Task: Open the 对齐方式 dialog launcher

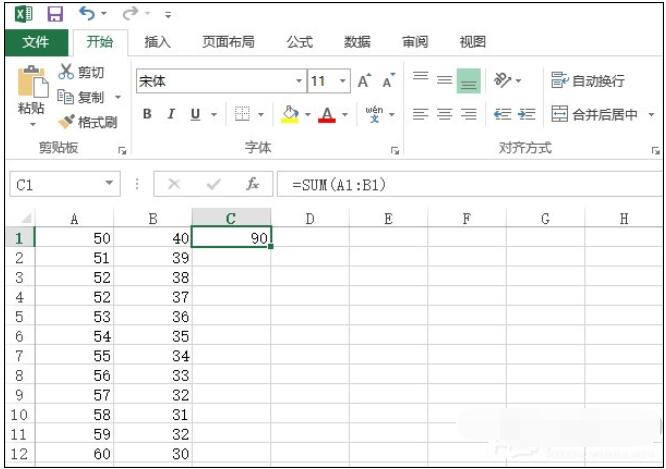Action: 655,150
